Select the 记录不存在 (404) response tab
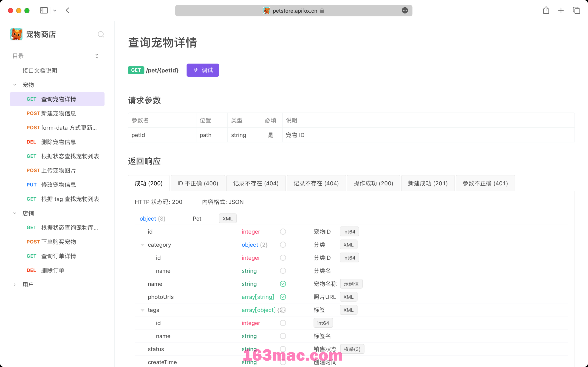This screenshot has width=588, height=367. coord(256,183)
